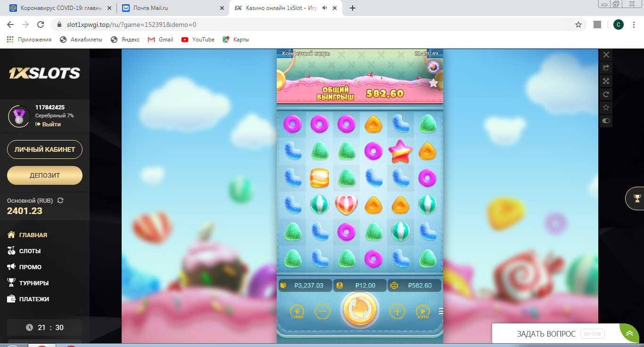
Task: Refresh the Основной (RUB) balance
Action: point(60,200)
